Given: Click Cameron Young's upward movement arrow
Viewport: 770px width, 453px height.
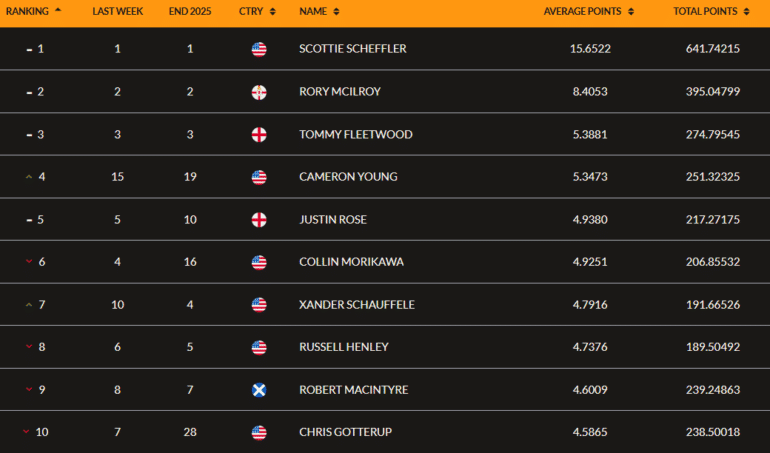Looking at the screenshot, I should tap(29, 177).
